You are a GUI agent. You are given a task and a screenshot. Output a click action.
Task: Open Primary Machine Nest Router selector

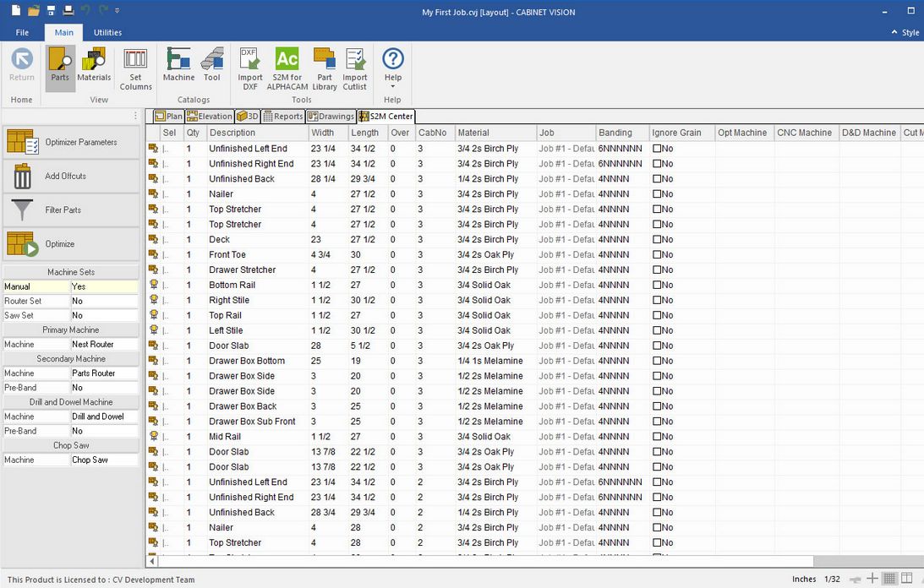(104, 345)
